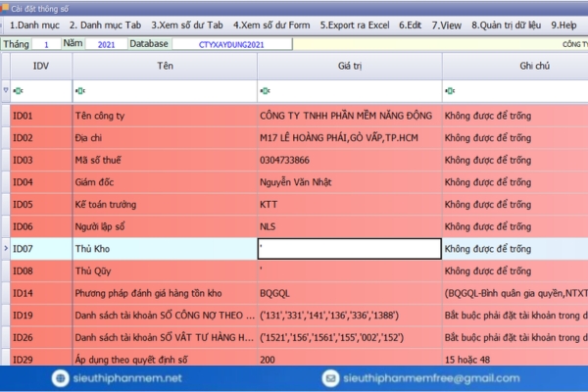
Task: Select the ID14 cell
Action: click(41, 293)
